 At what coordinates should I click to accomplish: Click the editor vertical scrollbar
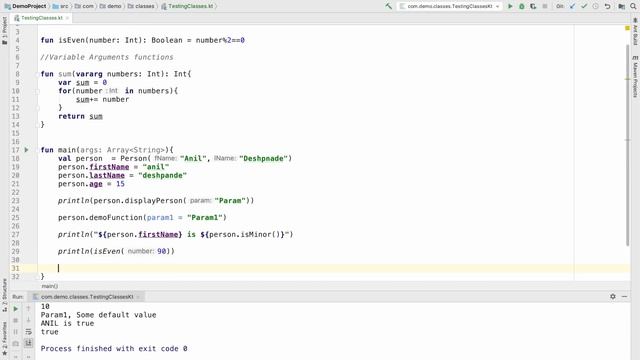[627, 145]
